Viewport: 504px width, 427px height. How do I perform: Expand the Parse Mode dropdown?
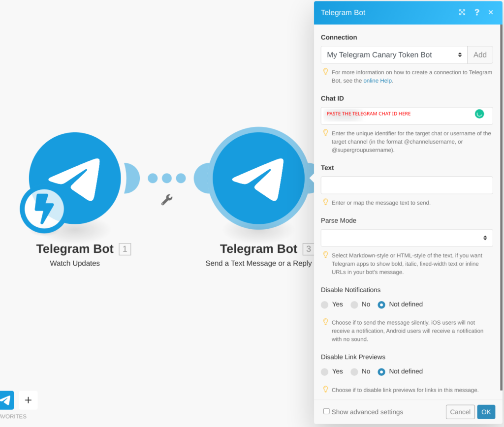tap(407, 238)
